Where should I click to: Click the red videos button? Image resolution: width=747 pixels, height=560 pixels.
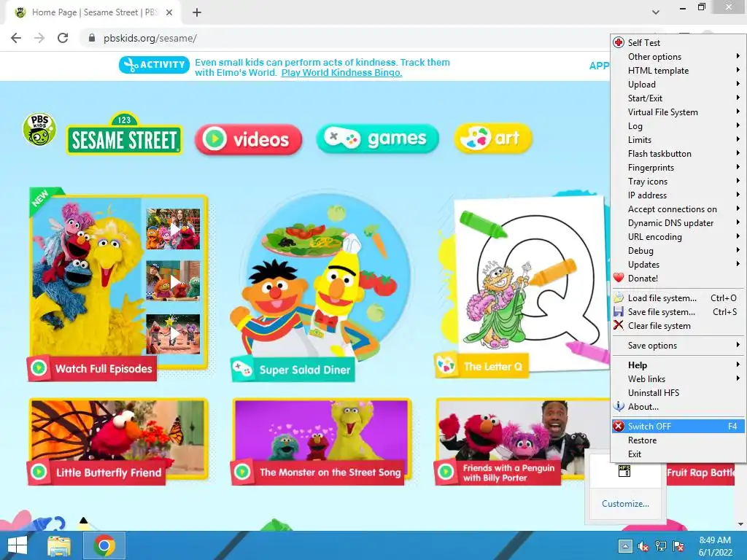(248, 139)
